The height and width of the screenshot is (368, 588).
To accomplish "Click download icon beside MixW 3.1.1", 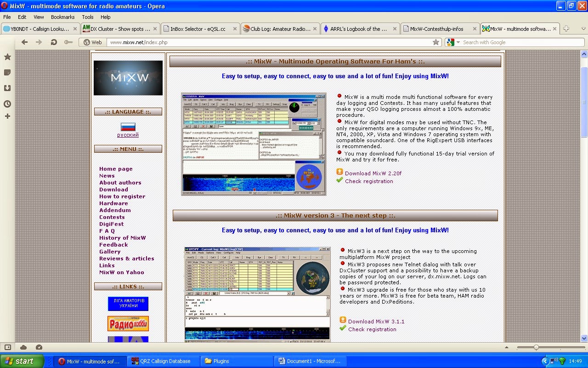I will click(343, 320).
